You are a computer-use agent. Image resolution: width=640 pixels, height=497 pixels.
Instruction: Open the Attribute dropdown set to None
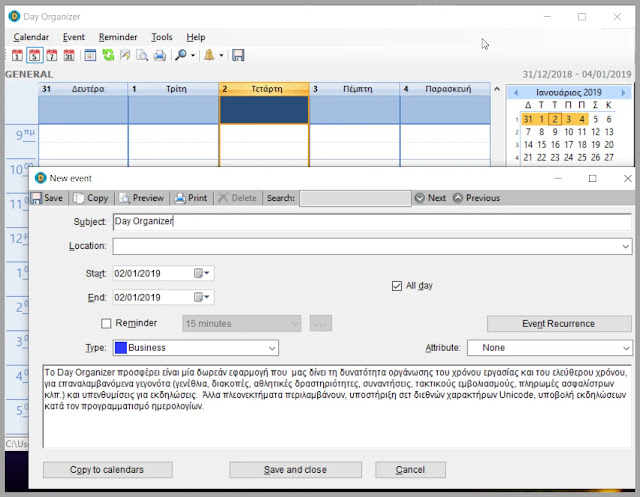pos(549,348)
